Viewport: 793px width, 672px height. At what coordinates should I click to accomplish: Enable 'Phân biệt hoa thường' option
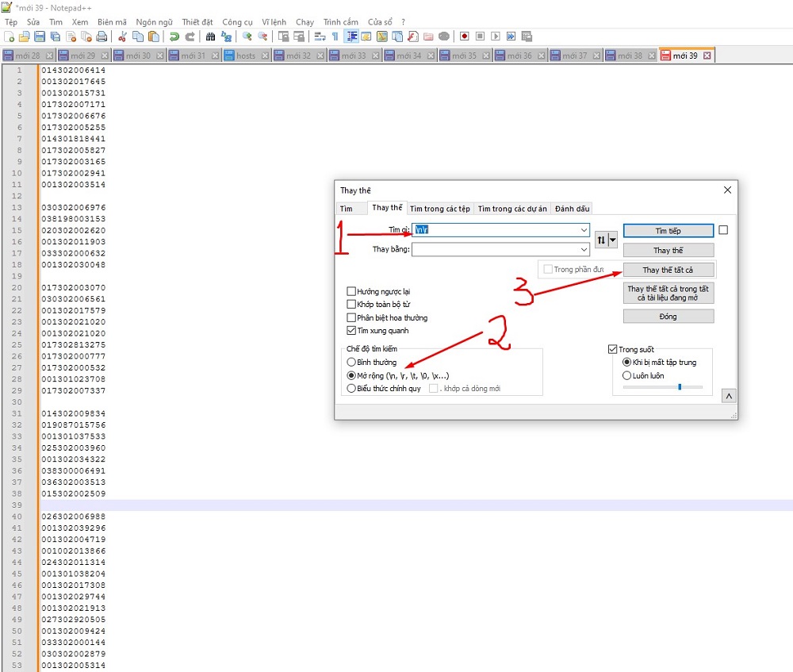pyautogui.click(x=351, y=318)
